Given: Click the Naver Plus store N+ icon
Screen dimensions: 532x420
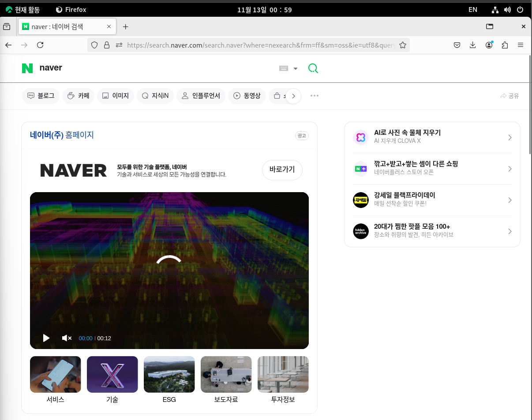Looking at the screenshot, I should [361, 169].
